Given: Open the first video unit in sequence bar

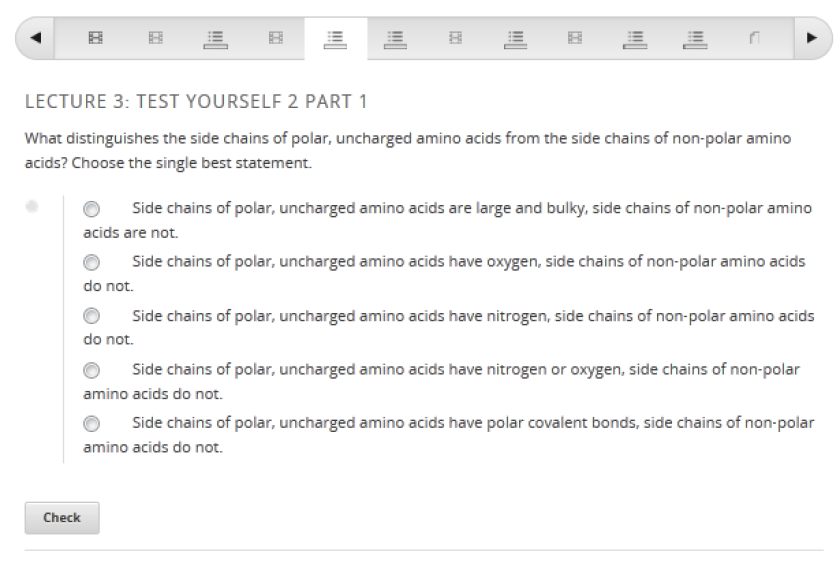Looking at the screenshot, I should click(96, 39).
